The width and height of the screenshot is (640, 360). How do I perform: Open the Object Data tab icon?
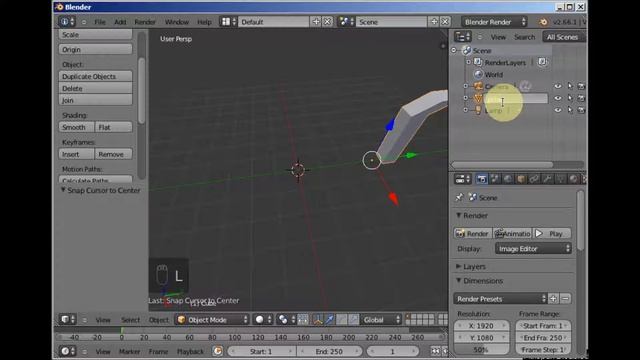560,179
